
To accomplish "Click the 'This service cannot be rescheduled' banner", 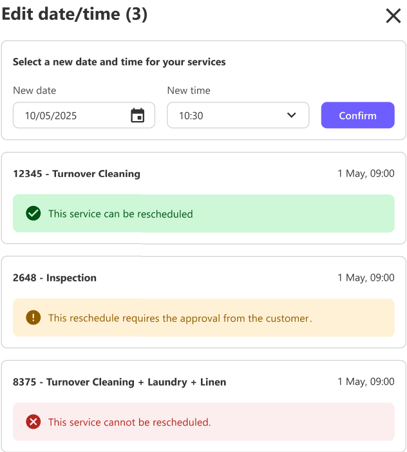I will (204, 422).
